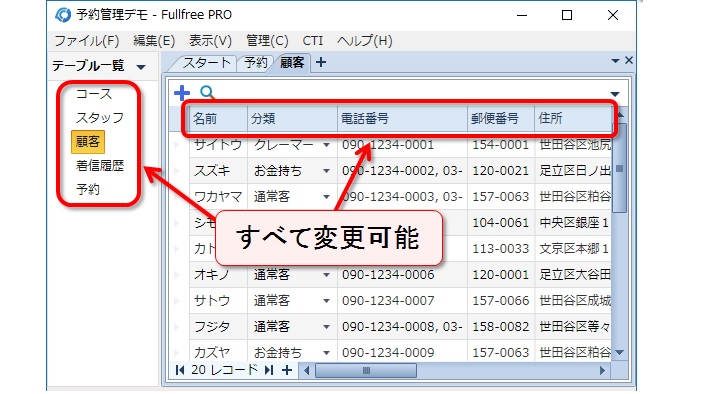This screenshot has width=701, height=394.
Task: Switch to the 予約 tab
Action: coord(256,63)
